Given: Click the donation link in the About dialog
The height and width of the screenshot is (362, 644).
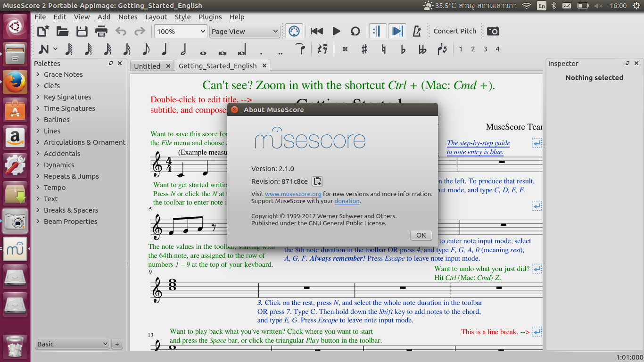Looking at the screenshot, I should [x=347, y=201].
